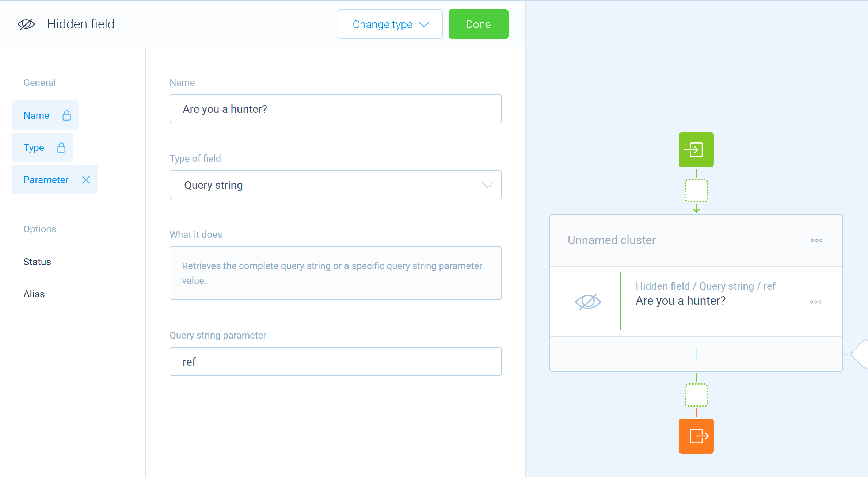Click the dotted placeholder above exit node
Viewport: 868px width, 477px height.
point(696,395)
